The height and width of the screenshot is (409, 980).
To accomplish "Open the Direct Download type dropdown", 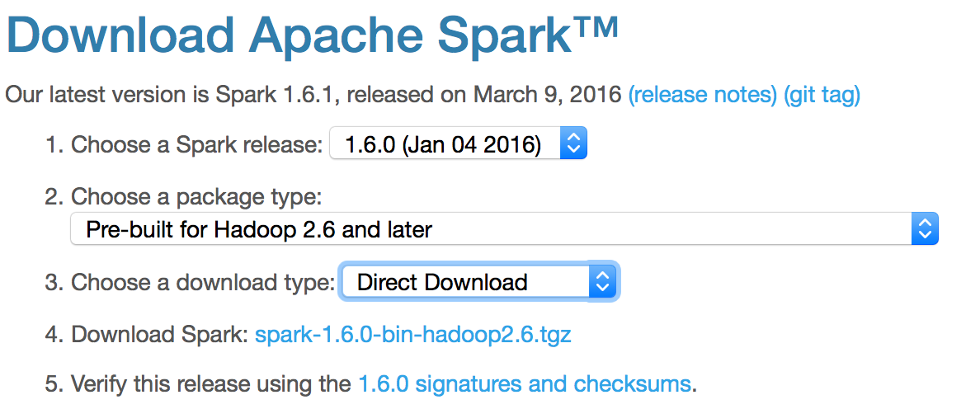I will 478,282.
